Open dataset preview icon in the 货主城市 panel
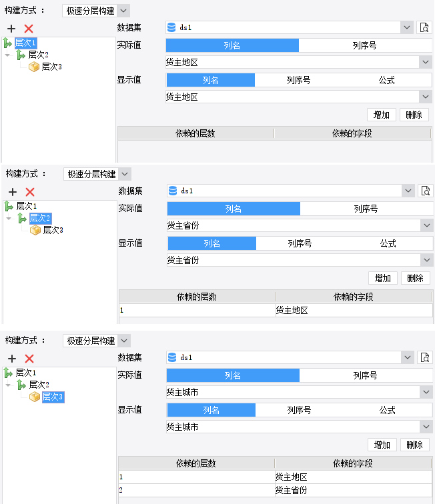Image resolution: width=435 pixels, height=504 pixels. click(424, 358)
